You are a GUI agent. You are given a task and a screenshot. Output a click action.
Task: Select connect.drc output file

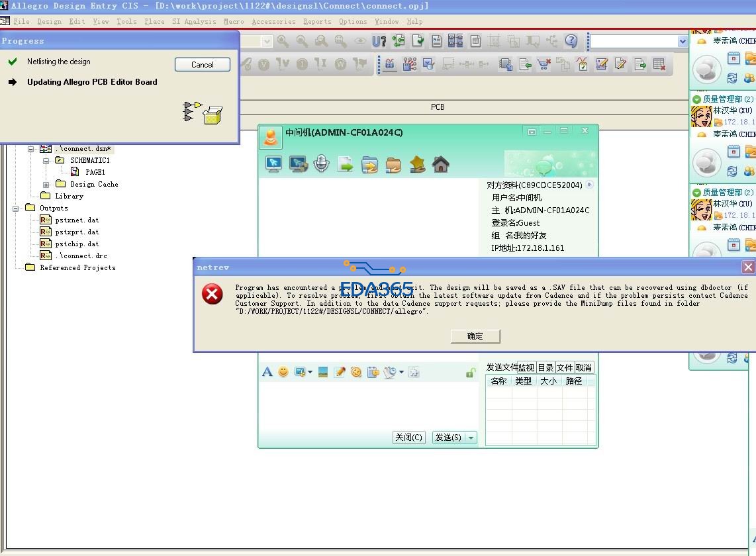[x=81, y=255]
